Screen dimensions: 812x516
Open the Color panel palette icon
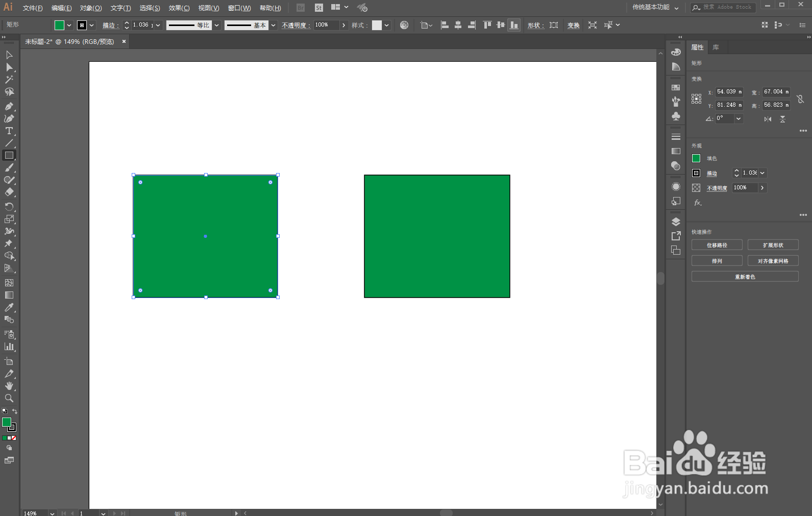point(676,52)
